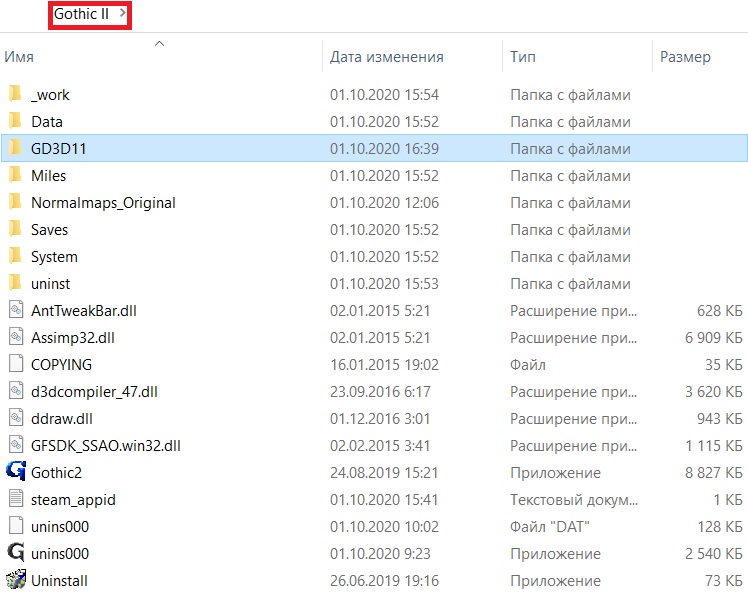Click the _work folder icon
Viewport: 748px width, 592px height.
(15, 94)
